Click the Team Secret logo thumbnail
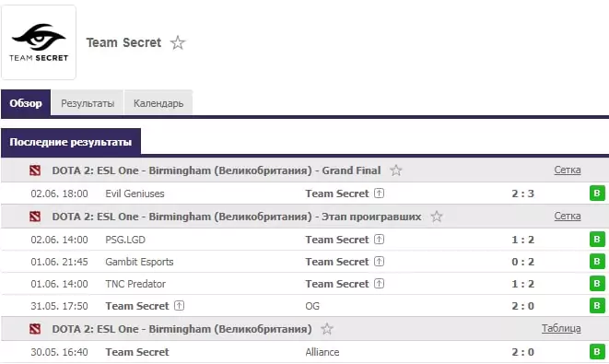Viewport: 609px width, 364px height. tap(39, 42)
